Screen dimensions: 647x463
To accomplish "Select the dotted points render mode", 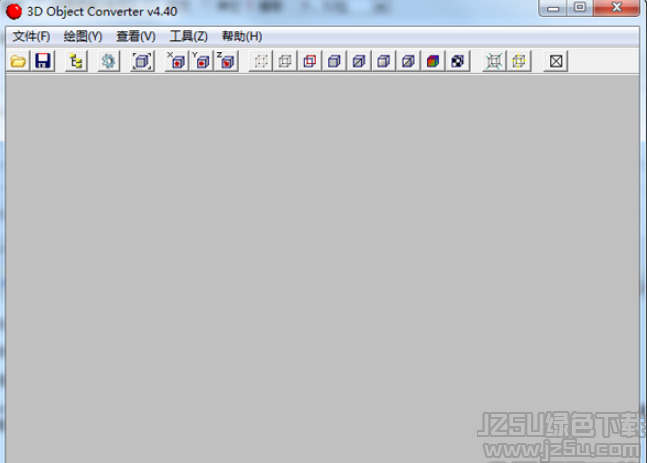I will (261, 61).
